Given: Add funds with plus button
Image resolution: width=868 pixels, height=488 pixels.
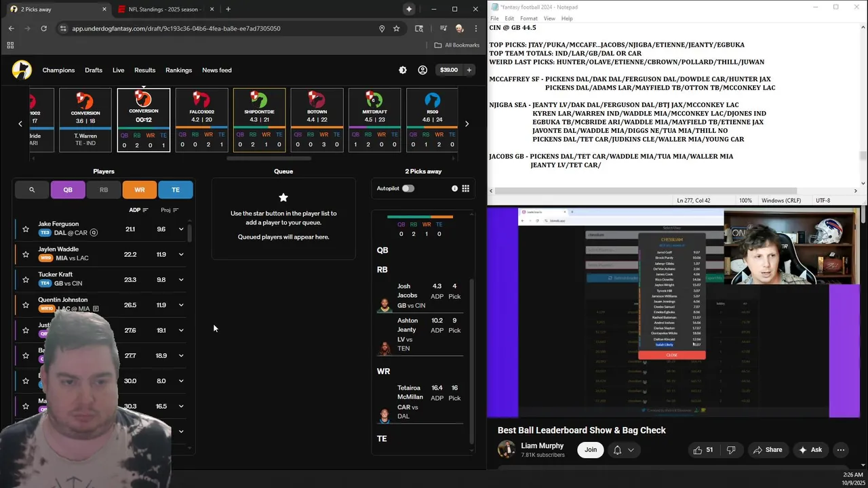Looking at the screenshot, I should pos(469,70).
